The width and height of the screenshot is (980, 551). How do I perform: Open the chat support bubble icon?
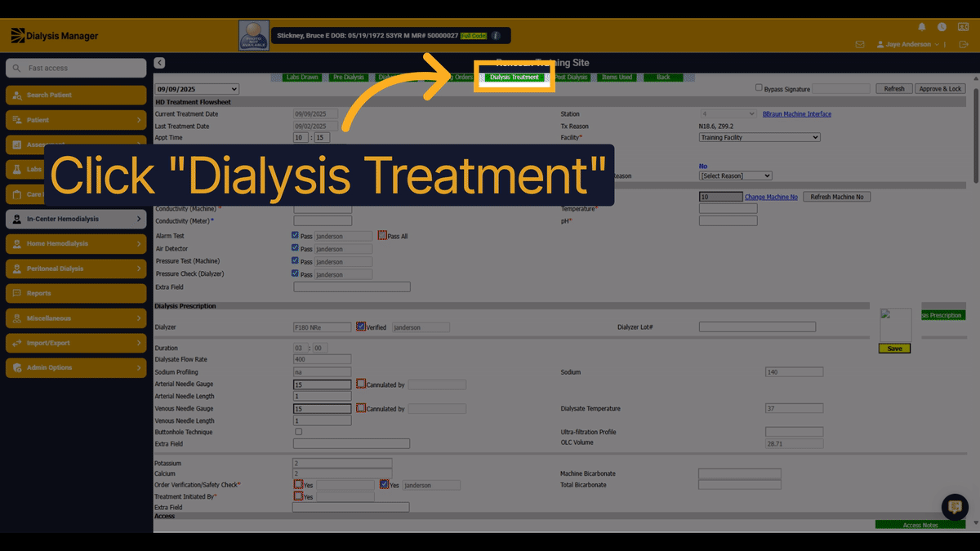pyautogui.click(x=955, y=507)
